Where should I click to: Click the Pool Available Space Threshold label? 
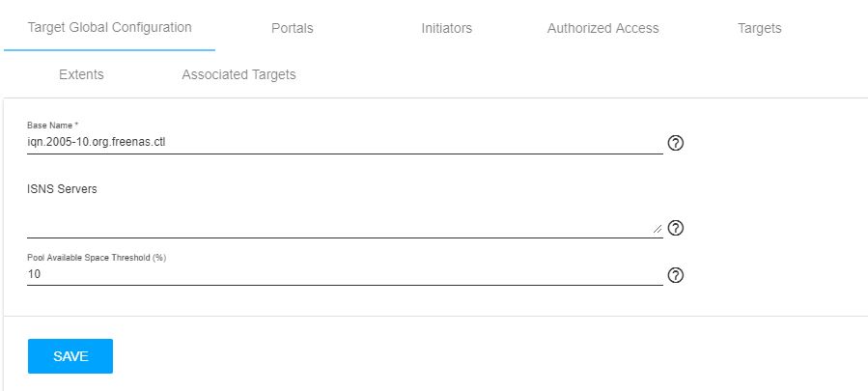[x=97, y=258]
